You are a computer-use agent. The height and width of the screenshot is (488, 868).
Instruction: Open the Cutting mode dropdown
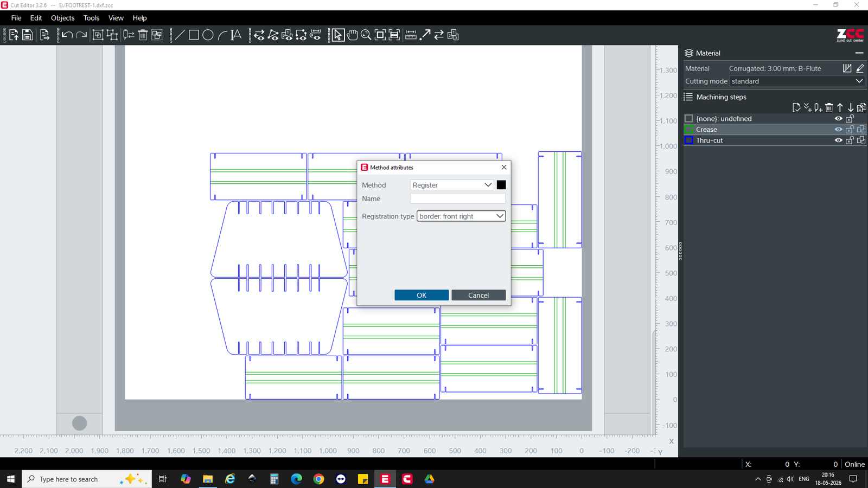(797, 81)
